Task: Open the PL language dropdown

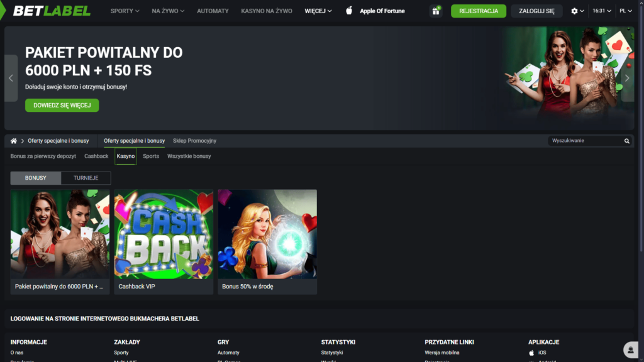Action: tap(625, 11)
